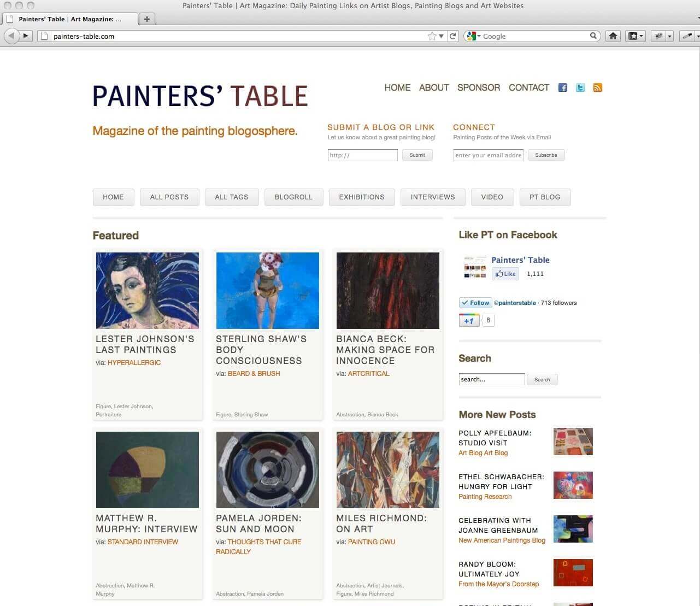Open the bookmarks toolbar button
This screenshot has height=606, width=700.
[633, 36]
